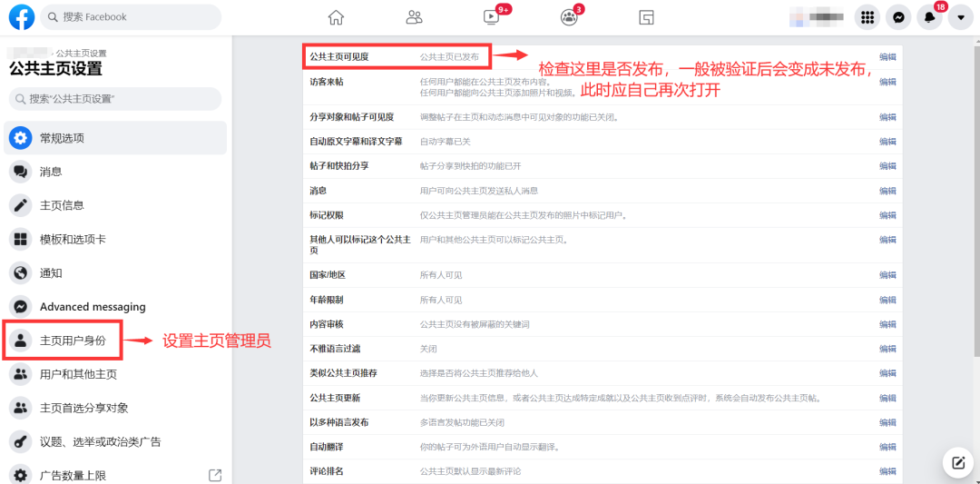Viewport: 980px width, 484px height.
Task: Edit the 自动原文字幕和译文字幕 setting
Action: point(887,142)
